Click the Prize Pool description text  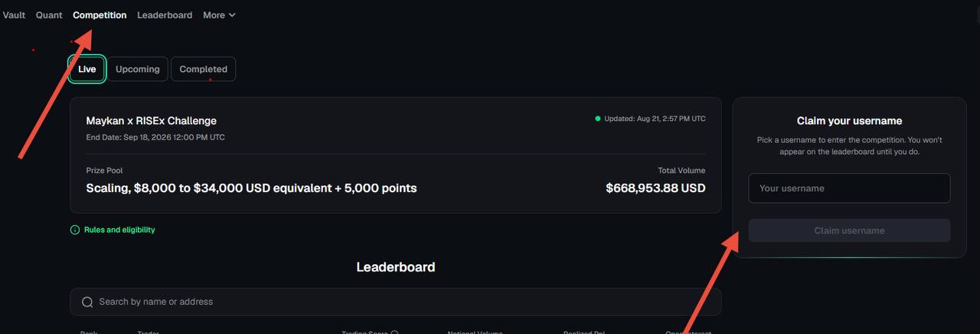pyautogui.click(x=252, y=188)
